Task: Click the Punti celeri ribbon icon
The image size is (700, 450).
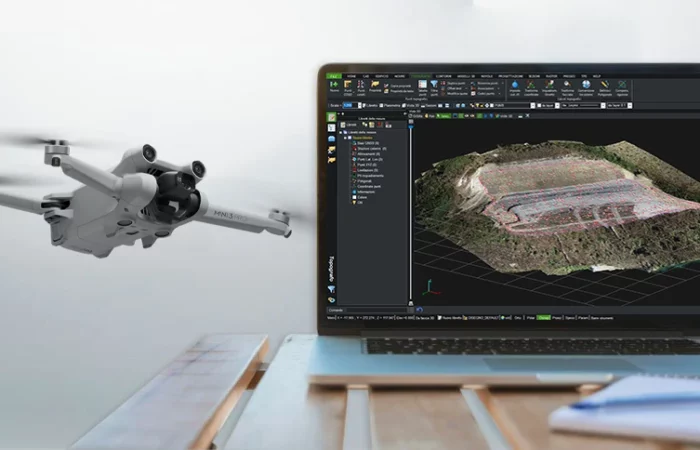Action: coord(361,88)
